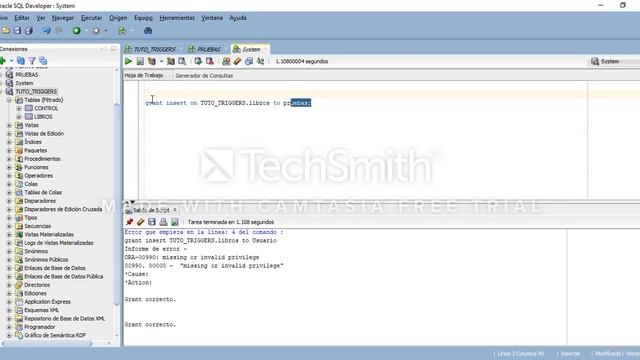Run the statement with green play icon

pos(128,61)
